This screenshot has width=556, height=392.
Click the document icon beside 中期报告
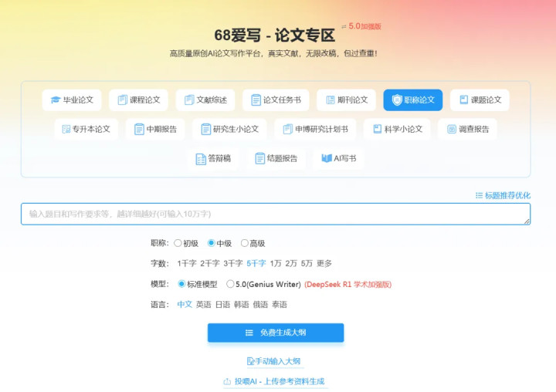(139, 129)
